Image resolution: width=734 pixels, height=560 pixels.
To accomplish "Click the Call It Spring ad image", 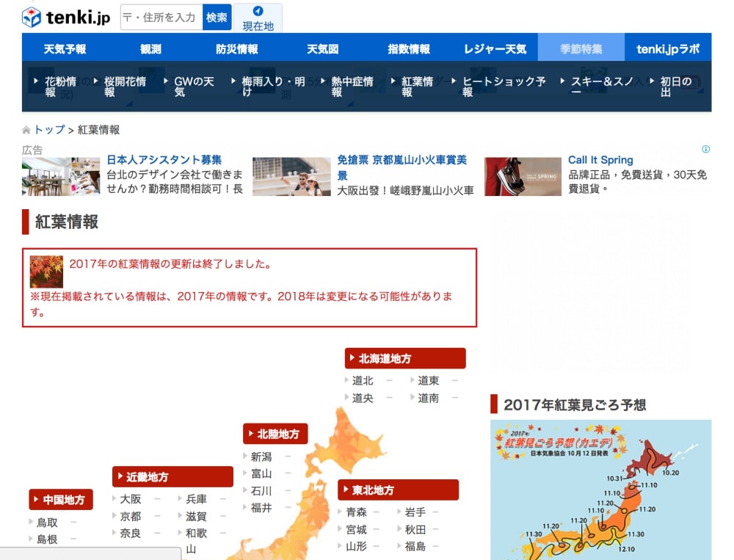I will pos(522,177).
